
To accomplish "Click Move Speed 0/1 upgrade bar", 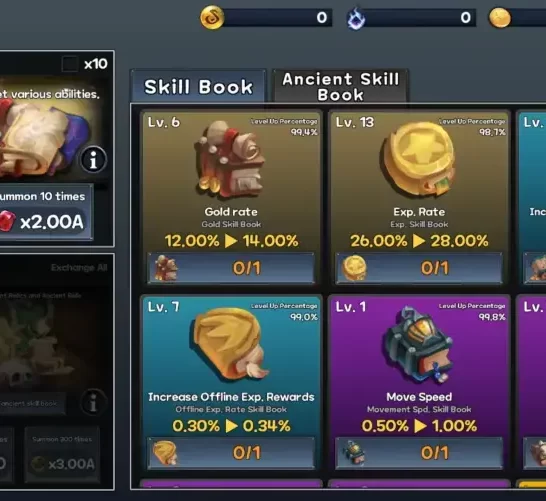I will [x=419, y=453].
